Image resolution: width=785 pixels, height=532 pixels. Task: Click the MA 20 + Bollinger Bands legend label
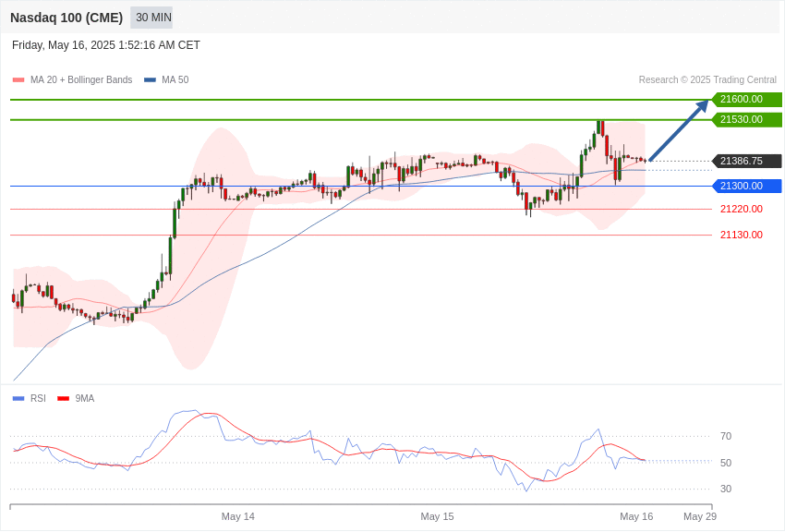point(81,80)
